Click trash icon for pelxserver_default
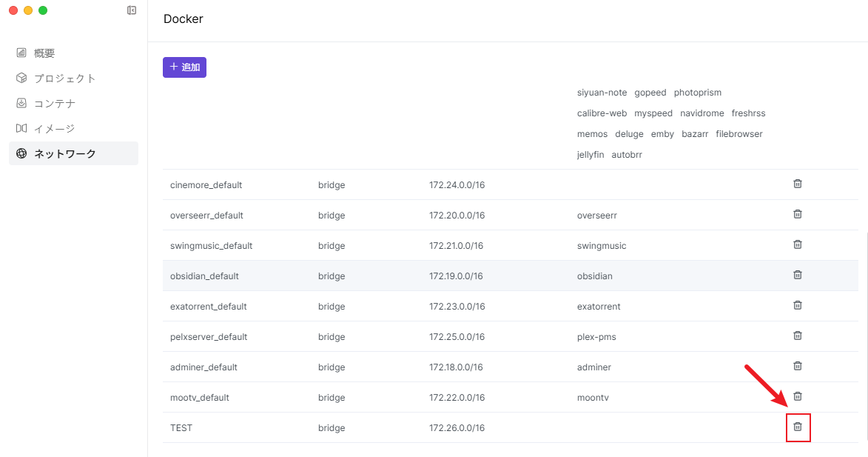868x457 pixels. (x=798, y=336)
